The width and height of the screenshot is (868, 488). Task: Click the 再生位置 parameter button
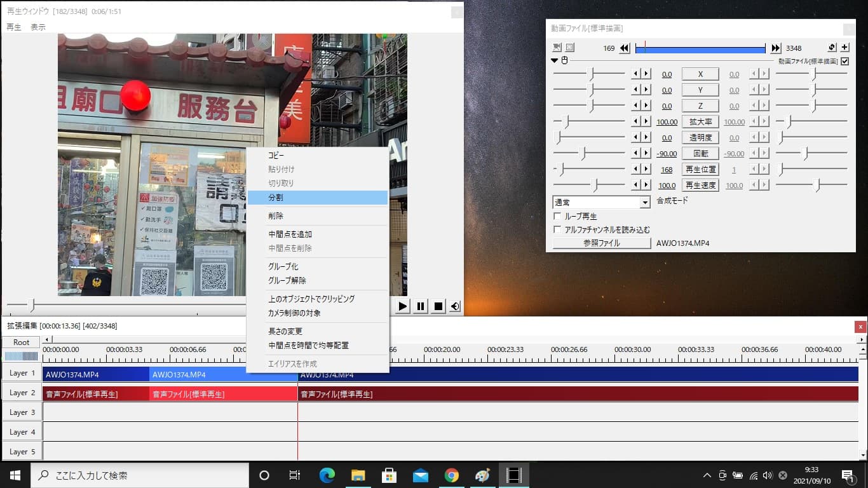tap(700, 170)
